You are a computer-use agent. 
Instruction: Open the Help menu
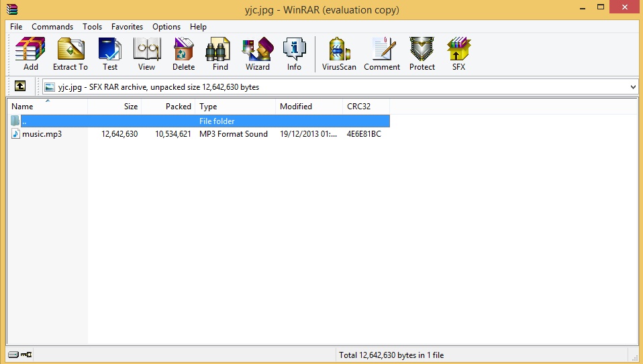(x=198, y=27)
